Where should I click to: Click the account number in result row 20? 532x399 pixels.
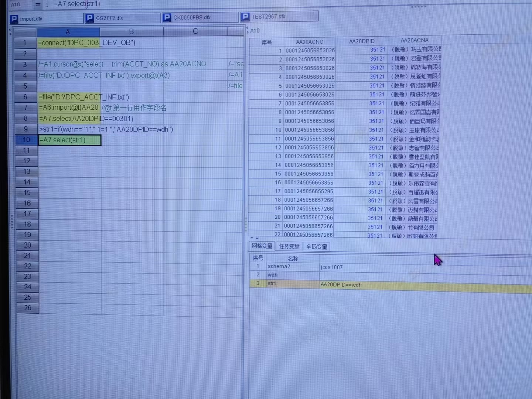click(308, 218)
